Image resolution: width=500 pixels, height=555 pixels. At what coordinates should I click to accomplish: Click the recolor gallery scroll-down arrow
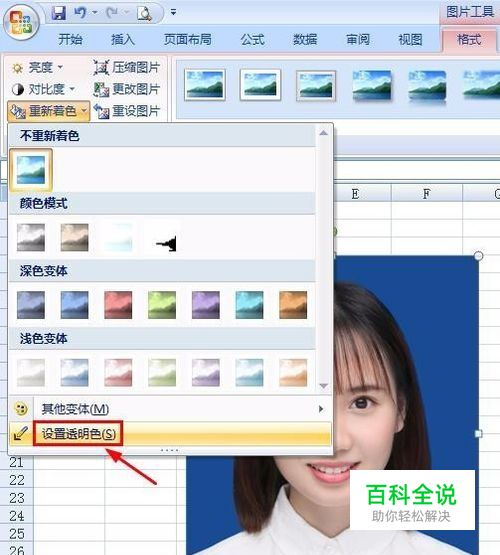[323, 386]
